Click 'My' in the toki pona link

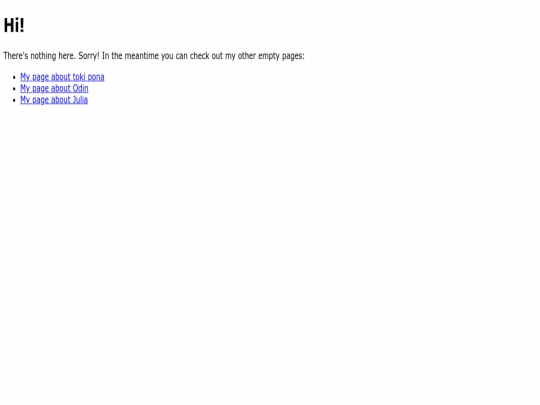(25, 77)
